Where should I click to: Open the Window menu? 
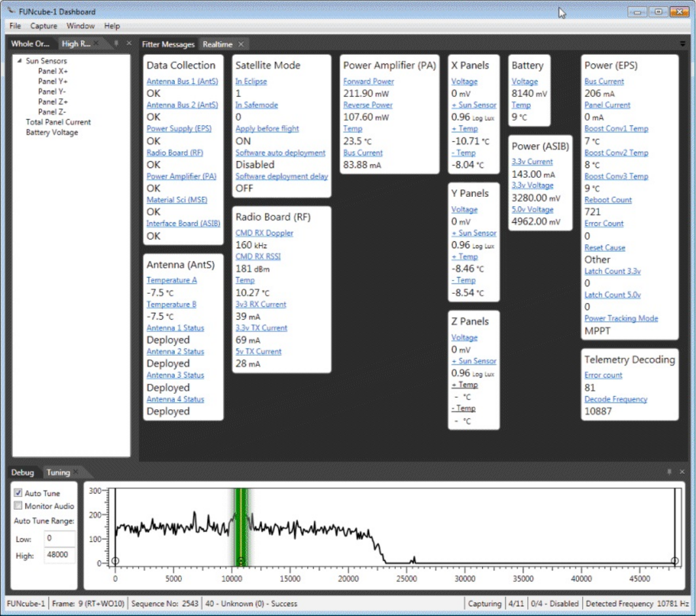80,26
